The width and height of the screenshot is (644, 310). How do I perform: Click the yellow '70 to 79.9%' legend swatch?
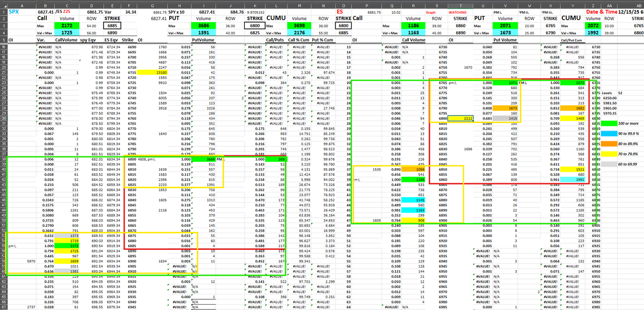609,153
